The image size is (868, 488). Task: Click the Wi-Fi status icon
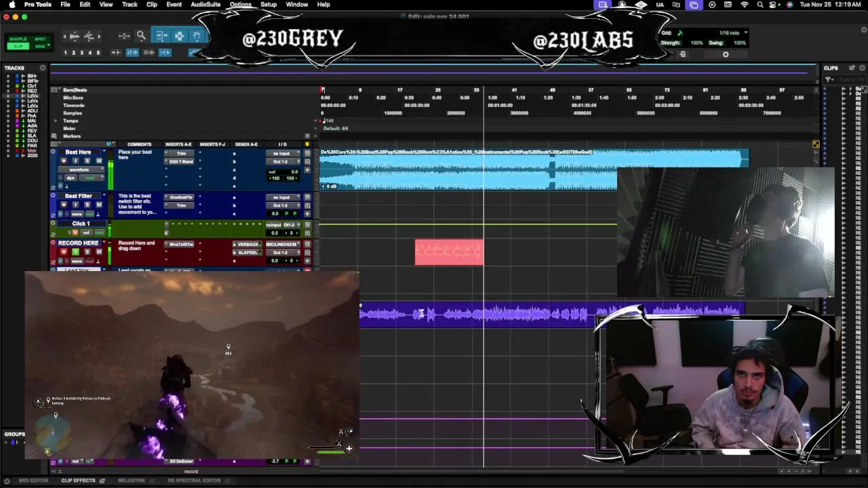tap(745, 5)
